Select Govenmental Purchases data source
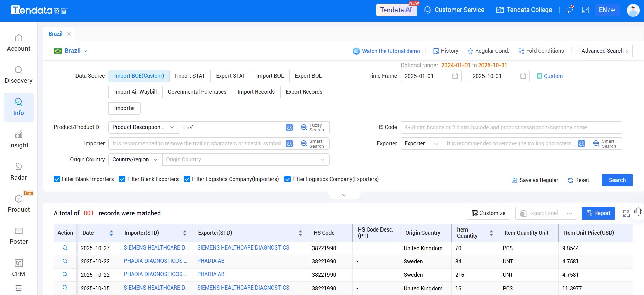This screenshot has width=644, height=295. pyautogui.click(x=197, y=92)
